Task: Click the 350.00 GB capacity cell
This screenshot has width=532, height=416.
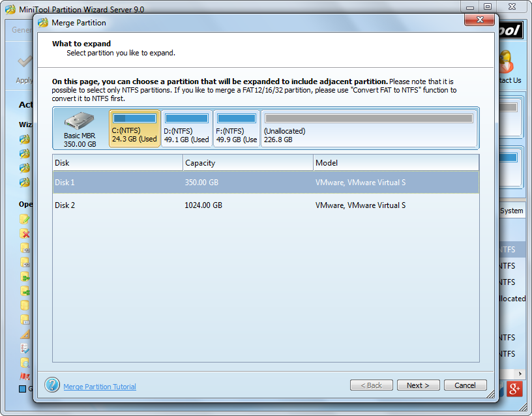Action: [201, 182]
